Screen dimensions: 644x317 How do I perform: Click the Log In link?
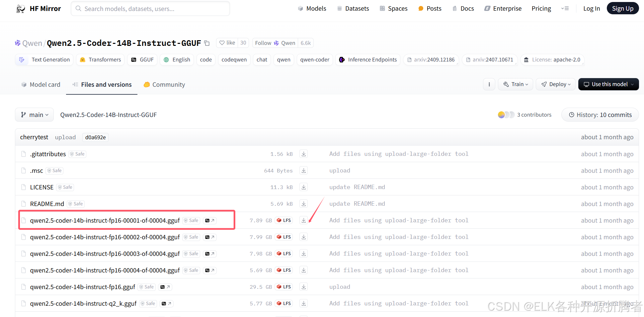[x=592, y=9]
